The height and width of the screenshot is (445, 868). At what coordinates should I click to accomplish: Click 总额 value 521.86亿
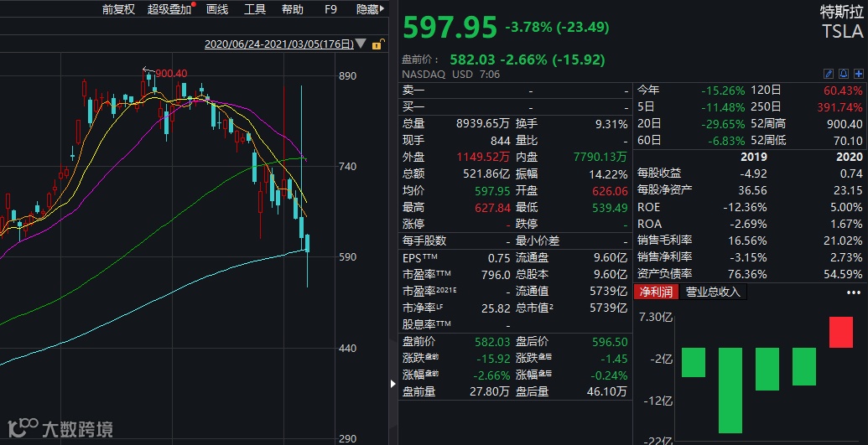(486, 173)
